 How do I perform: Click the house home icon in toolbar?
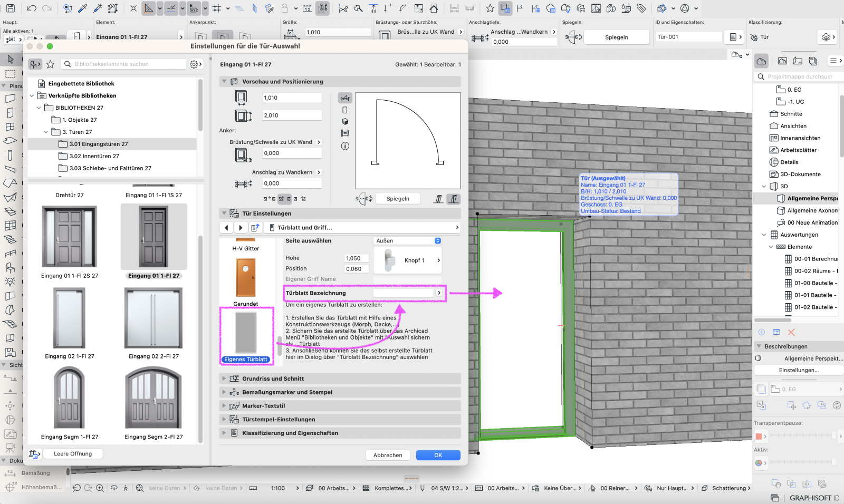pos(434,8)
